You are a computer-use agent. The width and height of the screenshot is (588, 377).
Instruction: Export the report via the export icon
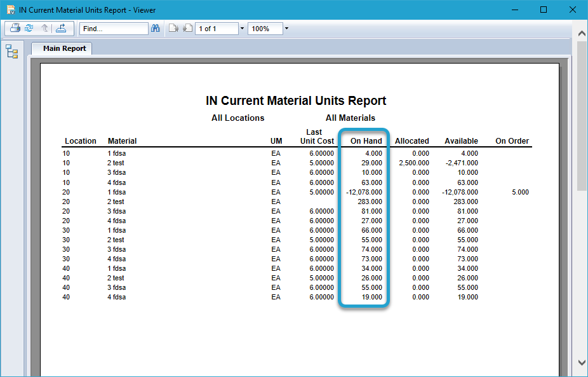click(61, 28)
